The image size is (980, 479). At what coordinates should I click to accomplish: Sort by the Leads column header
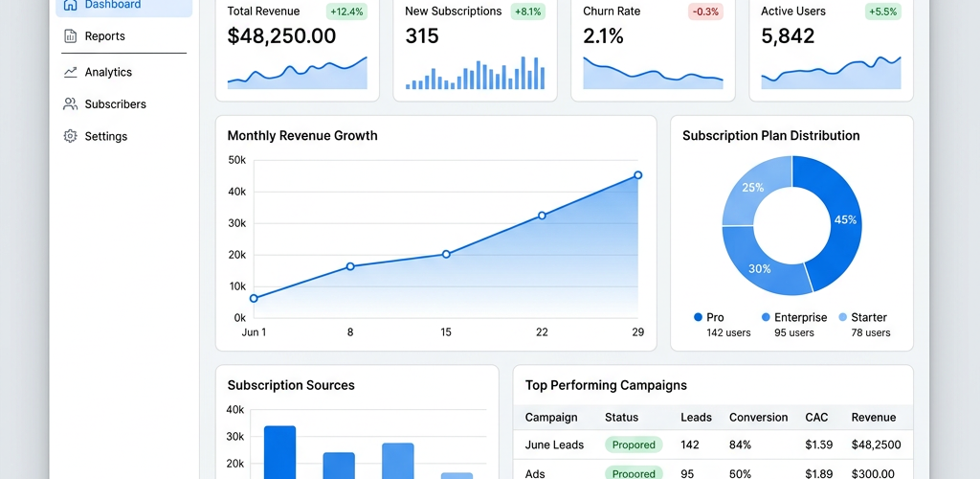[x=697, y=417]
